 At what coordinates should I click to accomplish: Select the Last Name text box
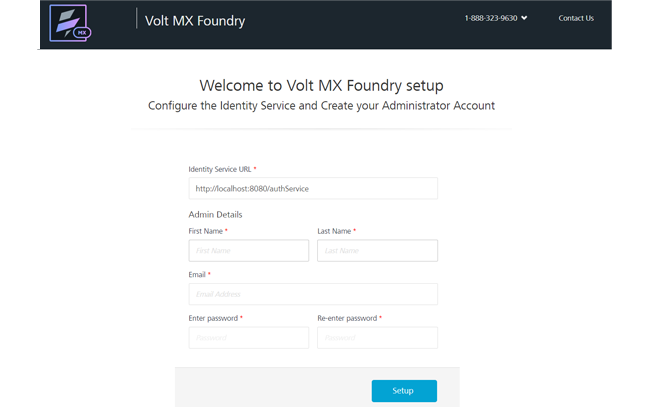coord(377,251)
